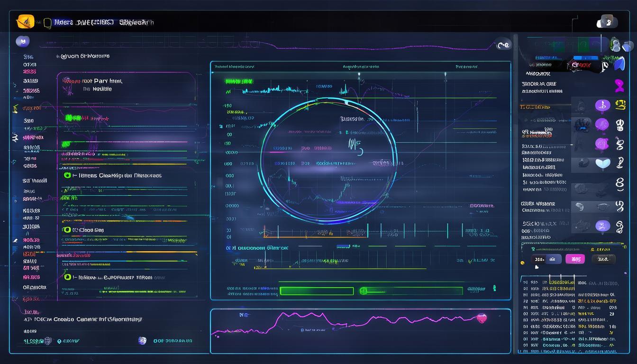Open the gray profile icon at top right
Image resolution: width=637 pixels, height=364 pixels.
tap(607, 21)
